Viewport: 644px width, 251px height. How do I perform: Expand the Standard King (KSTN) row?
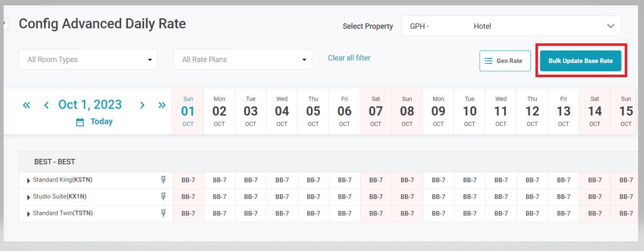point(29,181)
